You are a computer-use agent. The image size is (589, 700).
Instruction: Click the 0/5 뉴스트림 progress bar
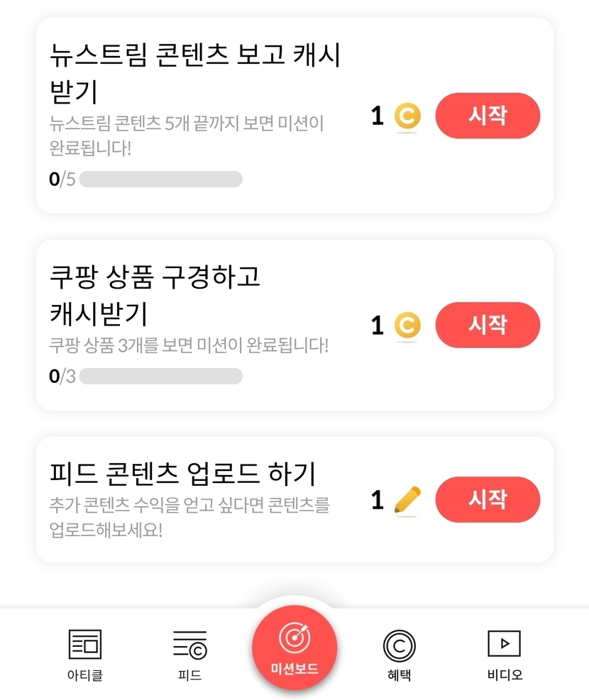160,179
